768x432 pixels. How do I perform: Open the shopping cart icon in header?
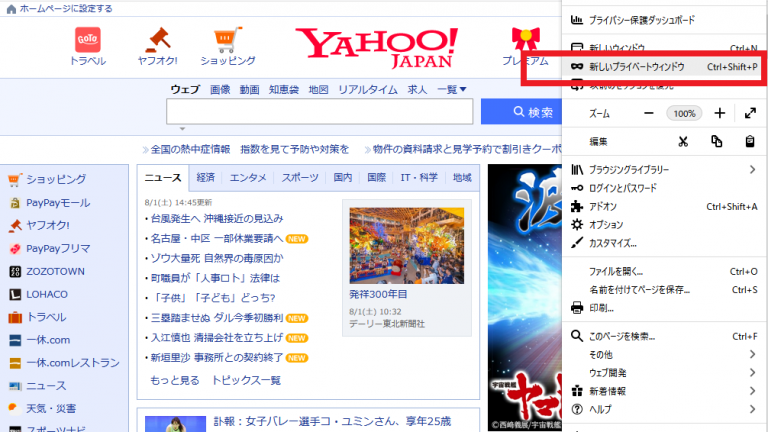point(228,40)
